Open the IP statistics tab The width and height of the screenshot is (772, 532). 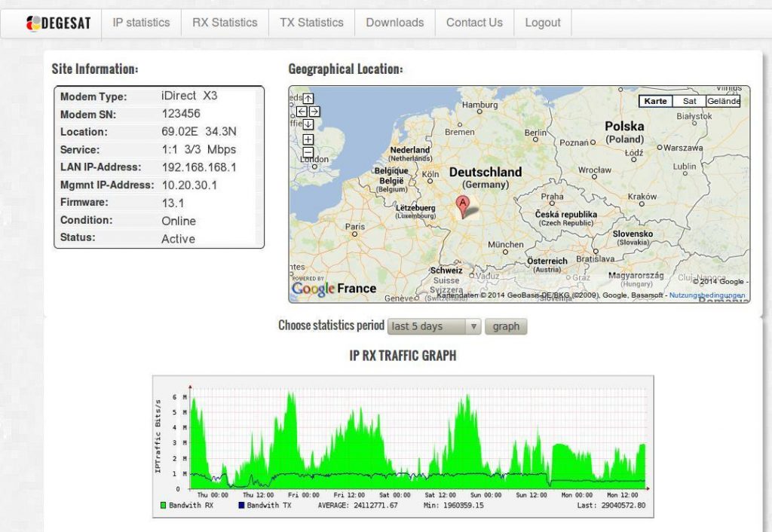(141, 23)
